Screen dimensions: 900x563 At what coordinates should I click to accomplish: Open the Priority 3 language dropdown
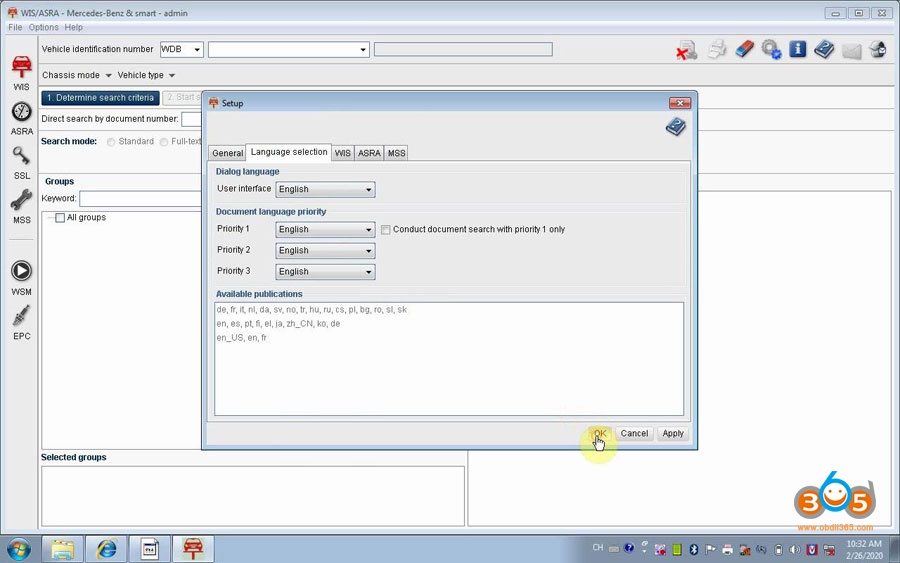pyautogui.click(x=325, y=272)
